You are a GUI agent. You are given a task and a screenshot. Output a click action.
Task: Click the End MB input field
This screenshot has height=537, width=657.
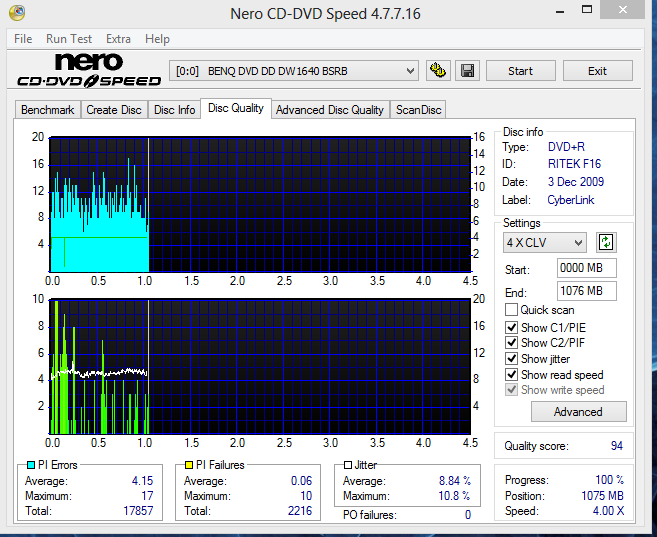[x=587, y=291]
